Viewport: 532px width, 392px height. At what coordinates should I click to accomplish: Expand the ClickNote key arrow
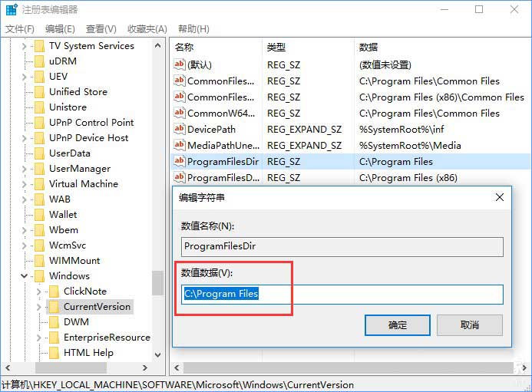point(39,292)
